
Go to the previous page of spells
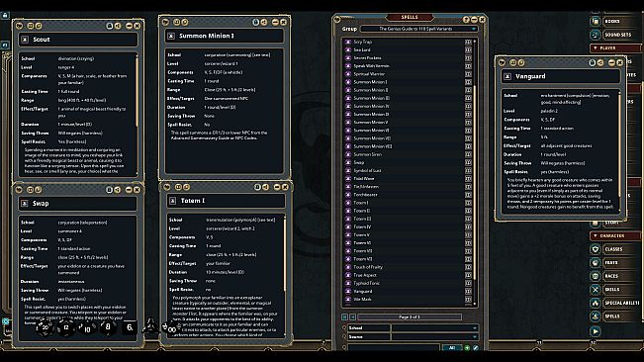coord(352,317)
